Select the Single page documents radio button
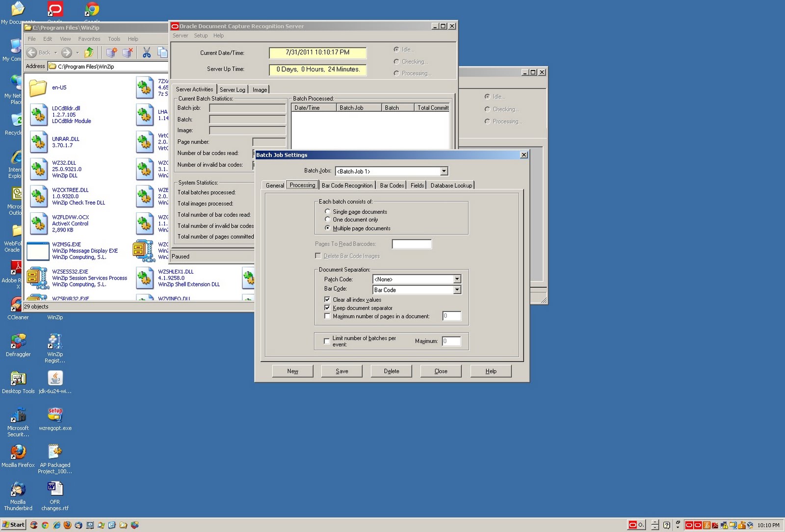 tap(327, 211)
